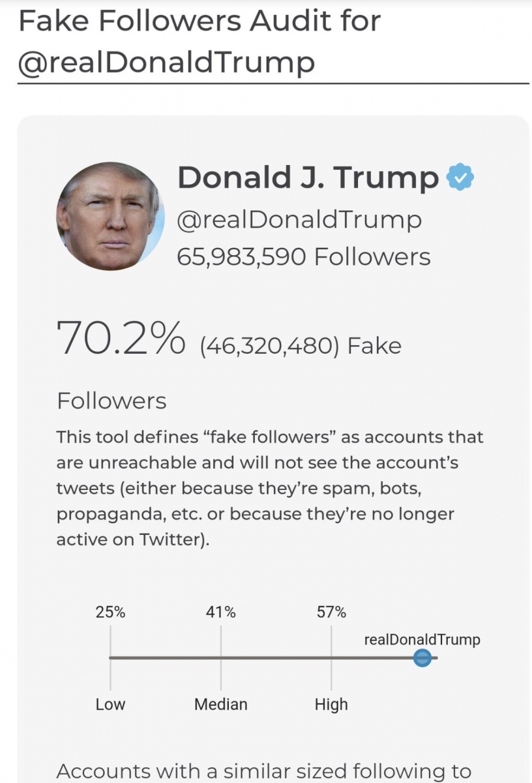Viewport: 532px width, 783px height.
Task: Click the (46,320,480) Fake number
Action: coord(301,346)
